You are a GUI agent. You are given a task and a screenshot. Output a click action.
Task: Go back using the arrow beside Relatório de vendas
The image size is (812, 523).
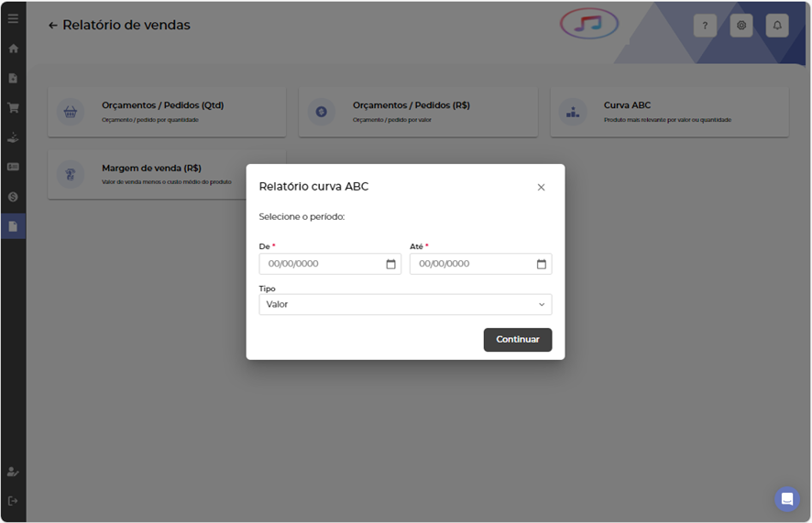click(52, 26)
